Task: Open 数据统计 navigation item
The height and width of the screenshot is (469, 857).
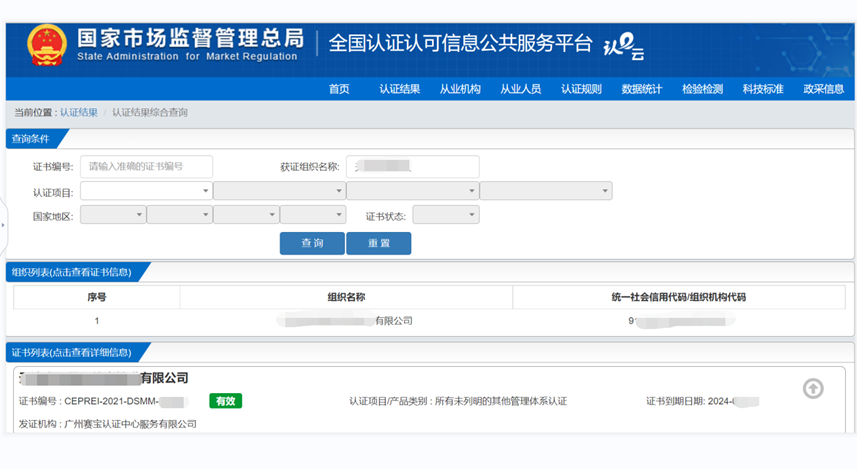Action: (642, 89)
